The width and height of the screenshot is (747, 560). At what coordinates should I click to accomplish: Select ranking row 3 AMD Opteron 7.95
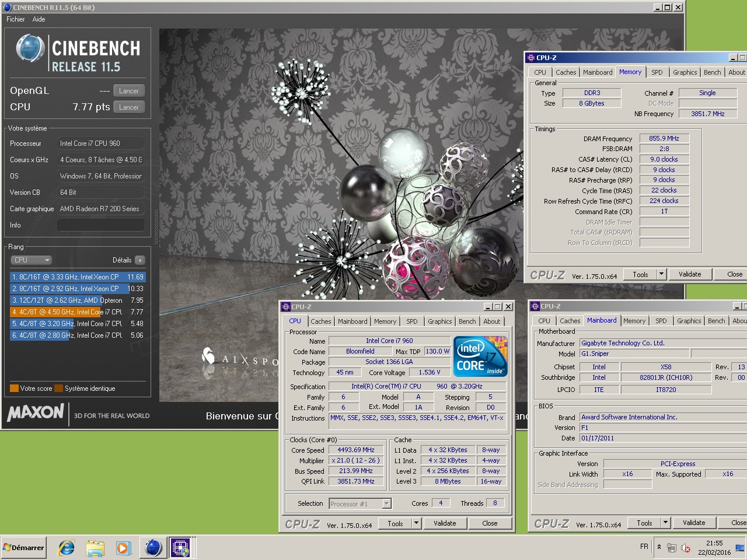click(x=78, y=300)
